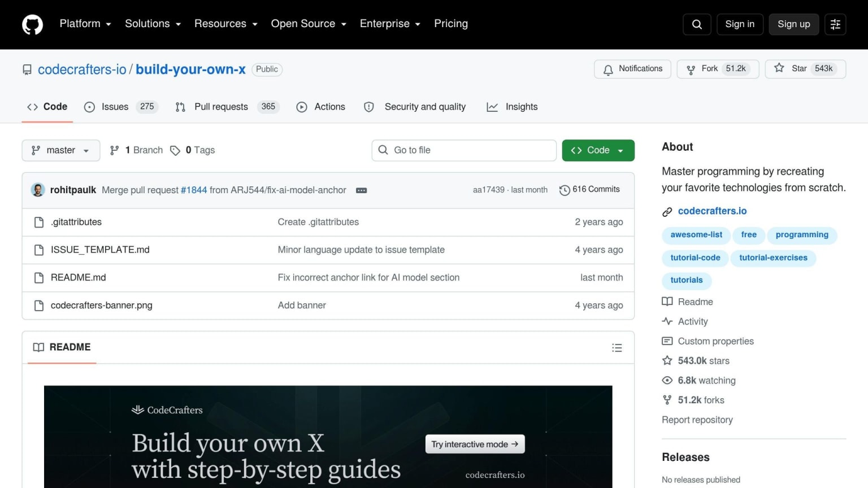Open the green Code dropdown
Screen dimensions: 868x488
[x=598, y=150]
